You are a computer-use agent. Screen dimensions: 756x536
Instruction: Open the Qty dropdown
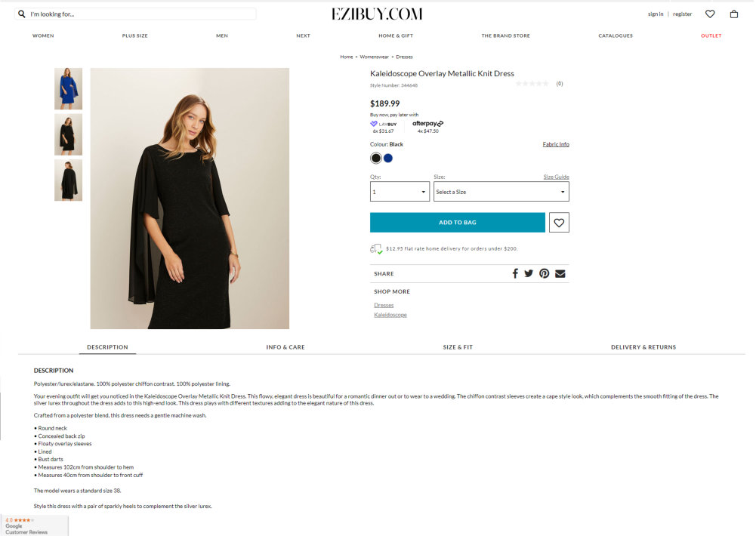pyautogui.click(x=400, y=192)
